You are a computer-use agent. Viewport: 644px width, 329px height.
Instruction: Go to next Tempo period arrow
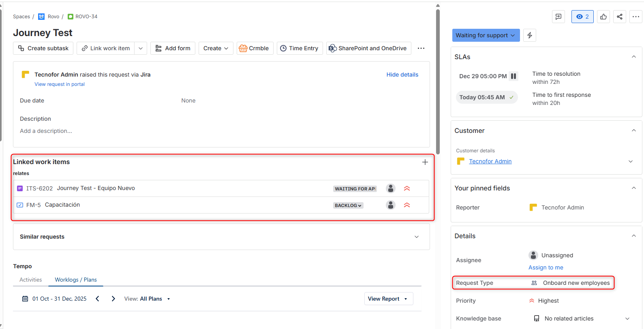[113, 299]
